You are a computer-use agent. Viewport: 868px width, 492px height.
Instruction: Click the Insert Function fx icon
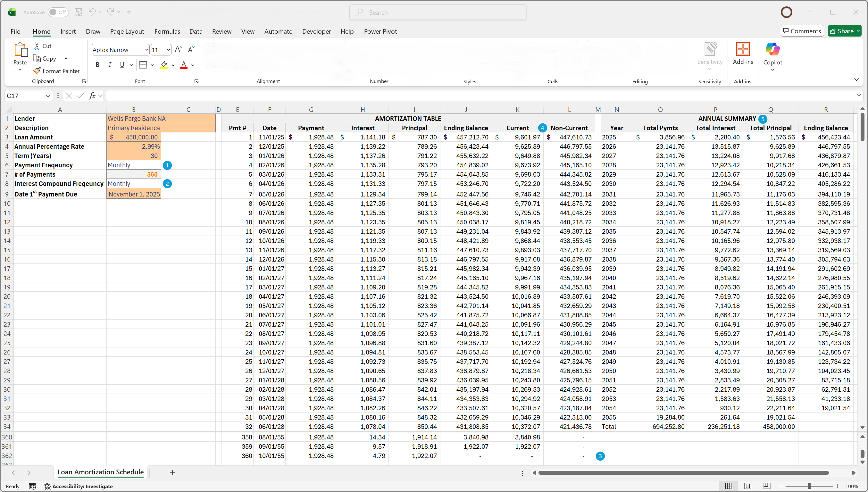click(92, 96)
